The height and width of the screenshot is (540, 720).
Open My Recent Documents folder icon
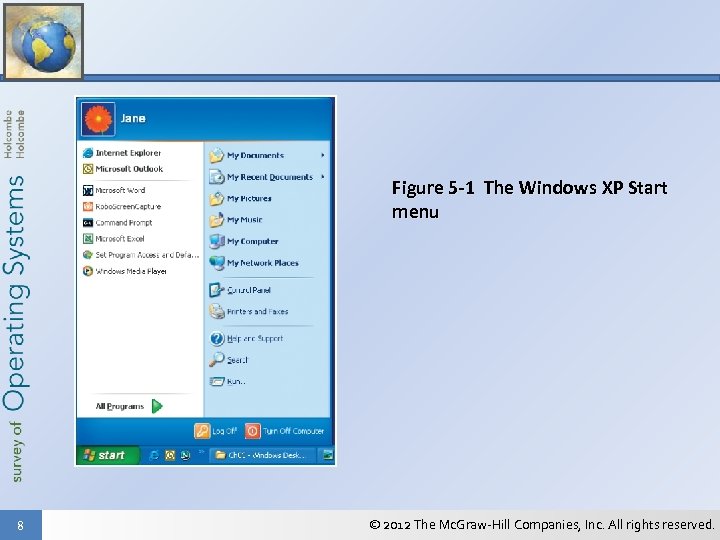point(216,177)
